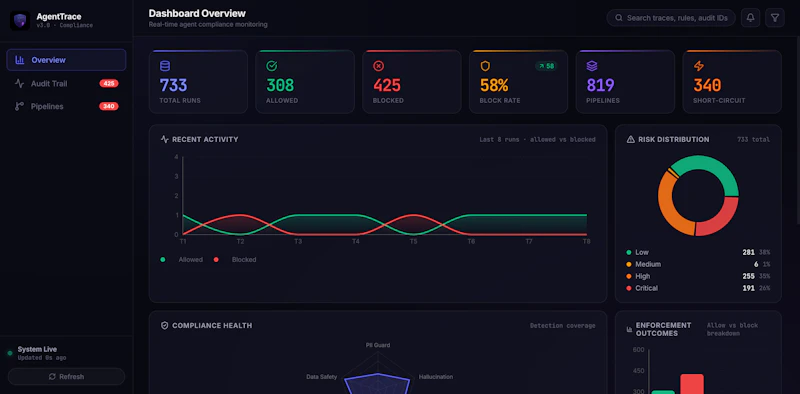Select the Critical risk legend row
The width and height of the screenshot is (800, 394).
tap(698, 288)
